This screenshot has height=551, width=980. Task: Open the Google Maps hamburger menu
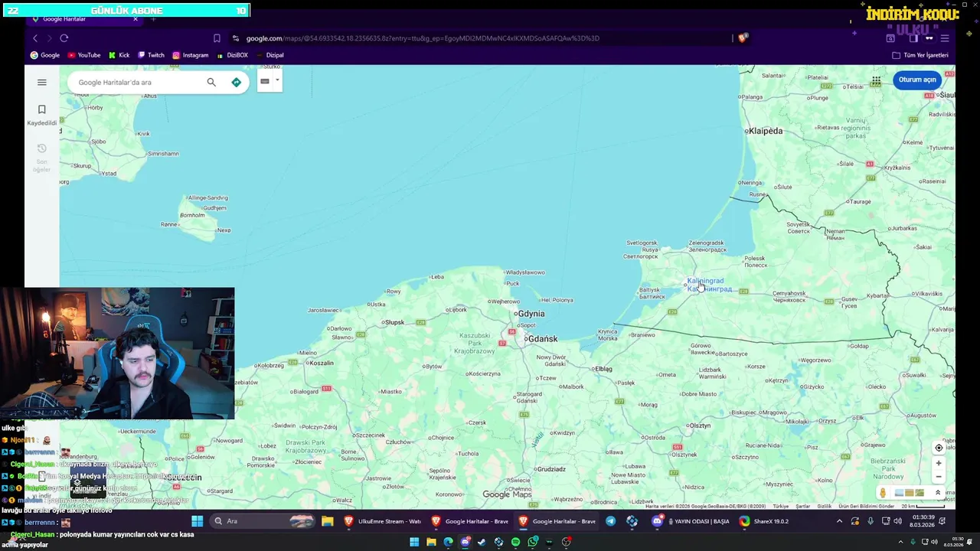click(42, 82)
